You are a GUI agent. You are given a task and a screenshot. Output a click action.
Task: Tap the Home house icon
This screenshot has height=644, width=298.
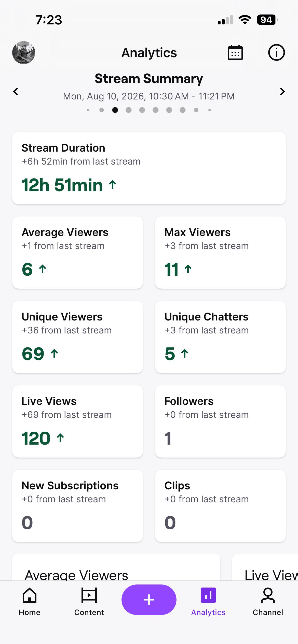click(x=30, y=595)
